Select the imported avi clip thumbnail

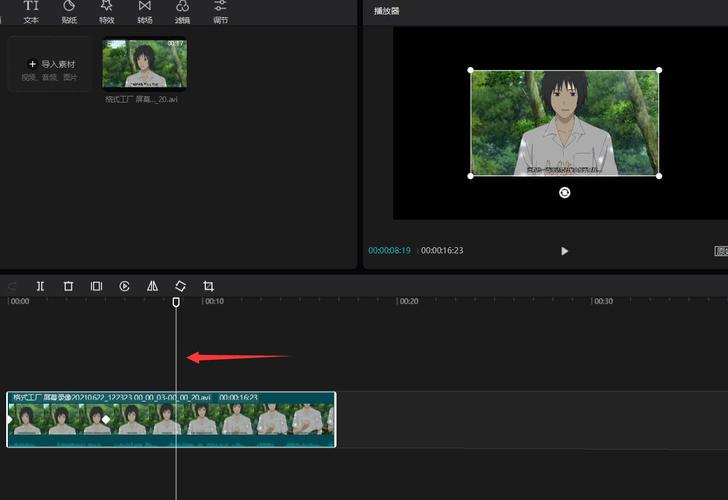pyautogui.click(x=145, y=64)
